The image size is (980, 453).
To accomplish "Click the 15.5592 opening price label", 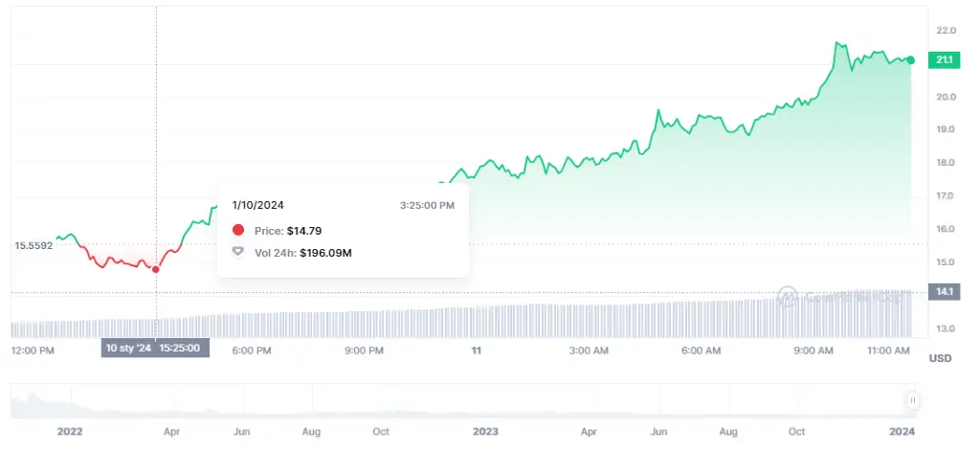I will (33, 245).
